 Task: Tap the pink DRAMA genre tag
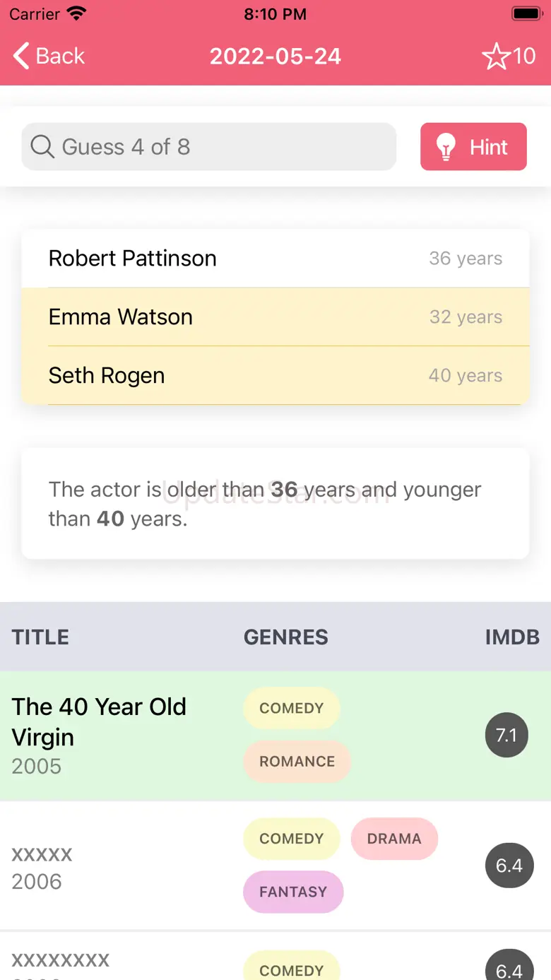(x=394, y=839)
